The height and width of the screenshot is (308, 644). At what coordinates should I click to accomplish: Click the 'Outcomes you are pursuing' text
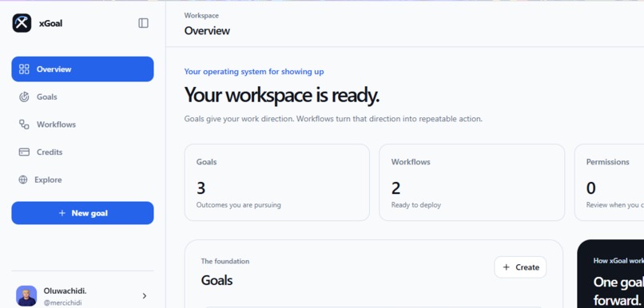(x=239, y=204)
